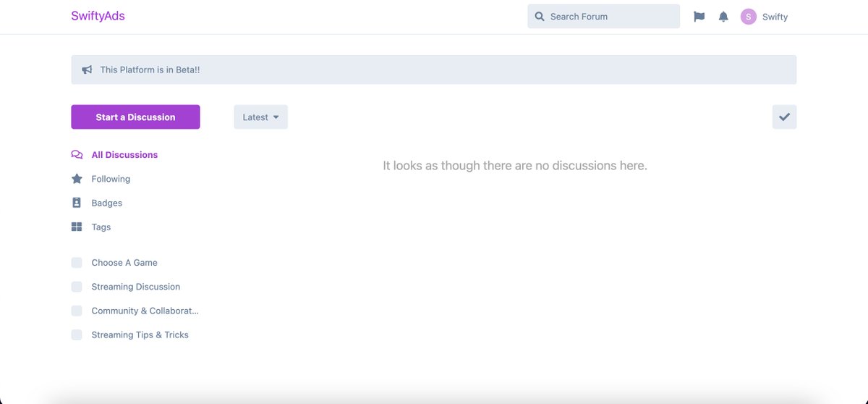This screenshot has height=404, width=868.
Task: Open the flags icon in header
Action: [x=699, y=17]
